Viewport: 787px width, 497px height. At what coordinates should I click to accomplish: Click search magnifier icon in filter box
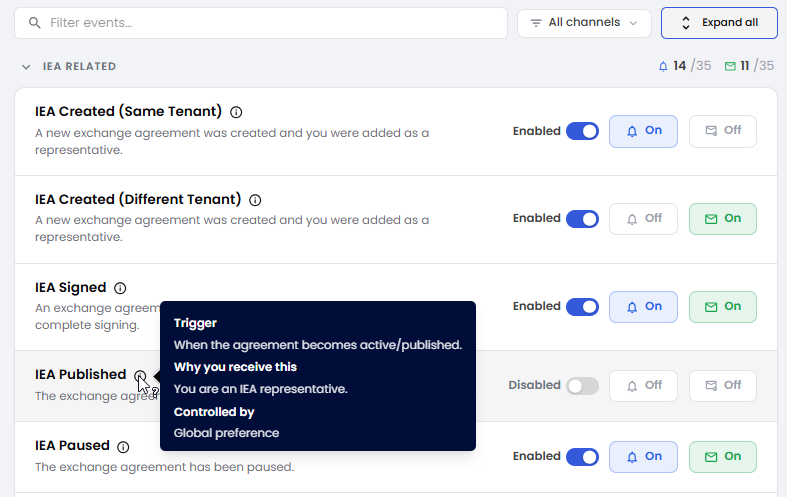point(35,23)
